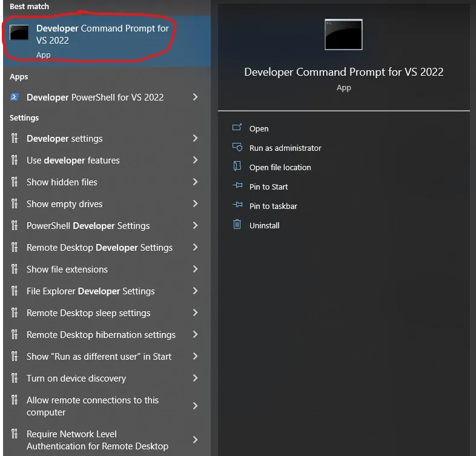Open the Remote Desktop Developer Settings result
476x456 pixels.
coord(99,248)
